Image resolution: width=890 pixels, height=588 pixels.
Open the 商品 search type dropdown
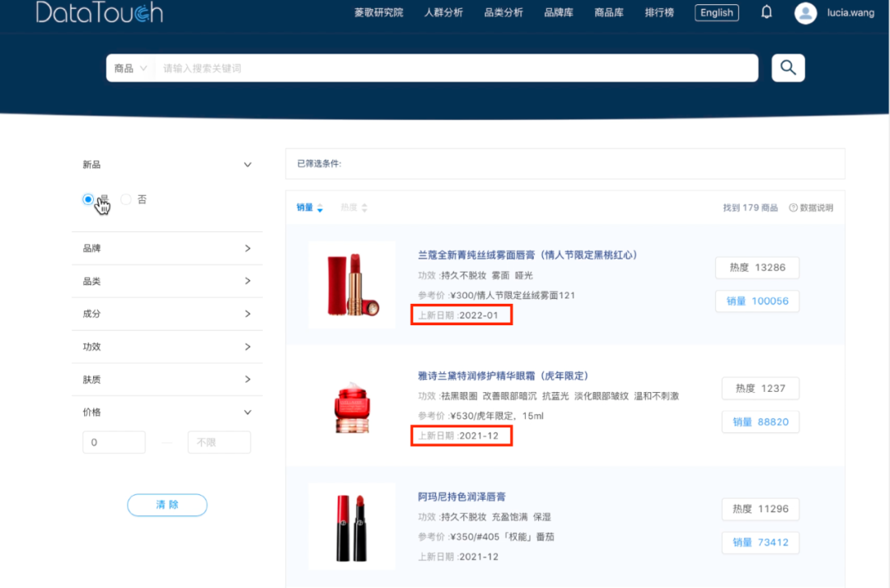coord(130,68)
